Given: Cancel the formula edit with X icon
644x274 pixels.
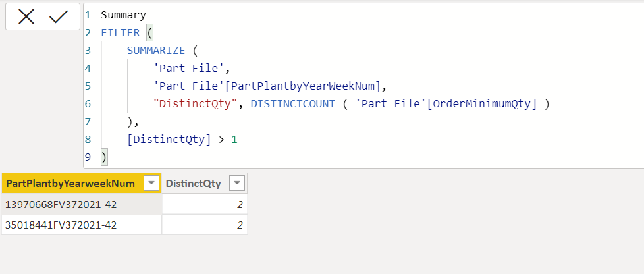Looking at the screenshot, I should click(26, 17).
